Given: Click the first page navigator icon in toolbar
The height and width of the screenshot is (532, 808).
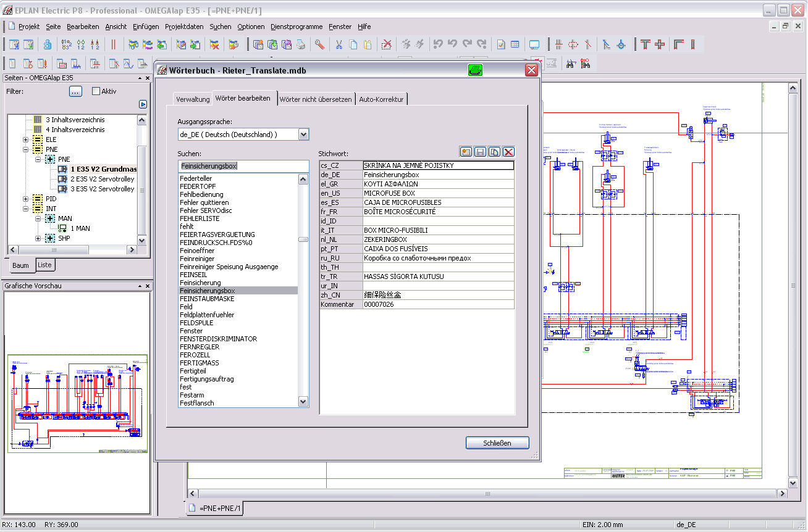Looking at the screenshot, I should 13,44.
